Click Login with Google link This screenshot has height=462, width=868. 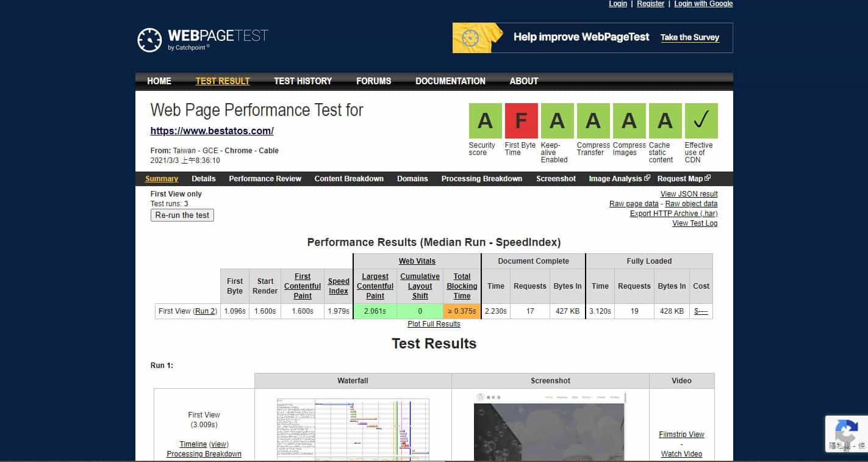[x=703, y=4]
